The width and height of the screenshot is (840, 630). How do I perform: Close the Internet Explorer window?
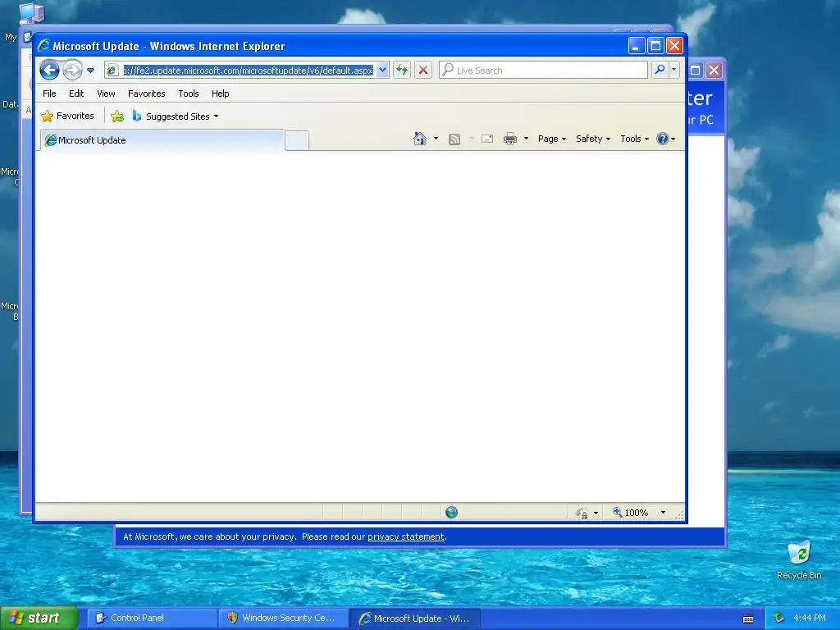pyautogui.click(x=674, y=46)
